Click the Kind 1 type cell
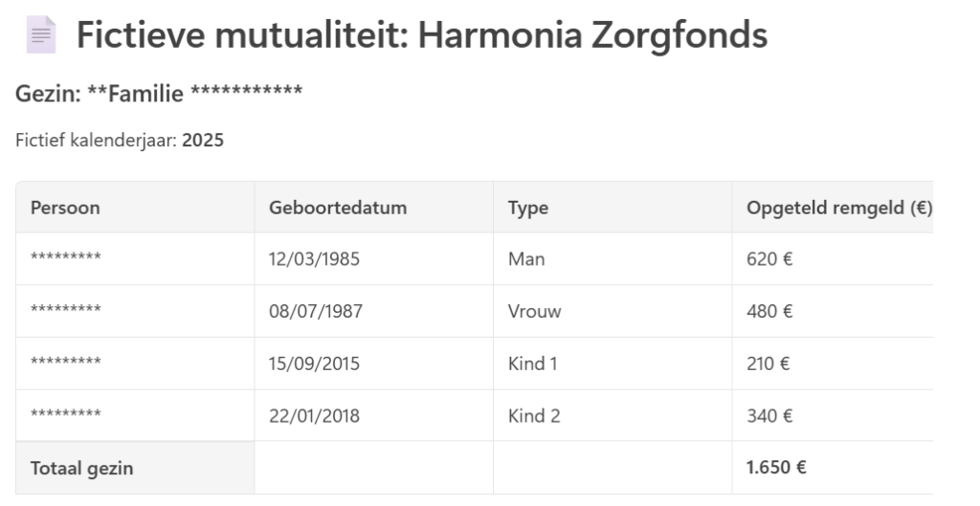 612,363
